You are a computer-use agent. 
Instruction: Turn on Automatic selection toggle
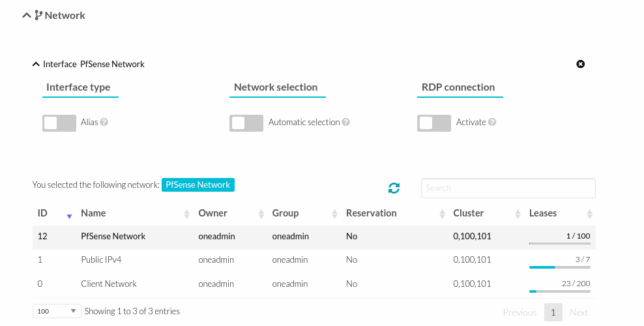pos(246,123)
